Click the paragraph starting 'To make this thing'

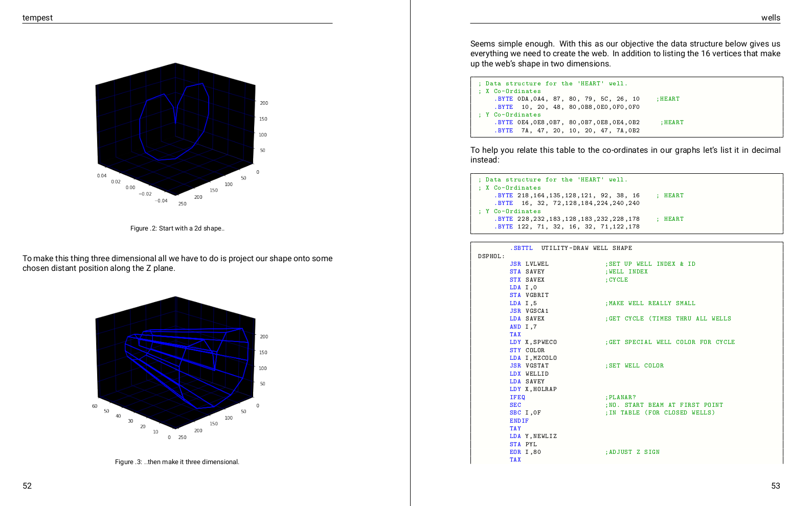tap(177, 263)
